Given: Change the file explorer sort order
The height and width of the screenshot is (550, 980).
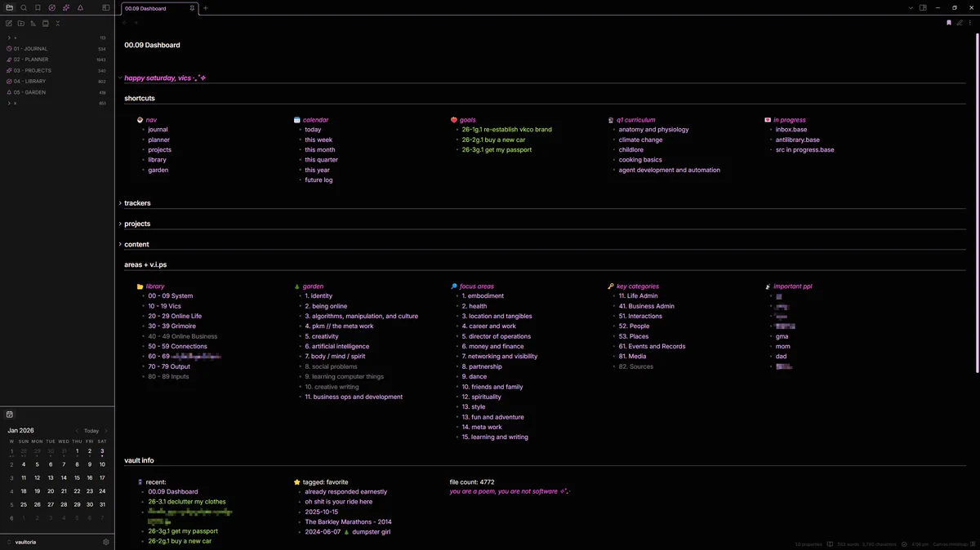Looking at the screenshot, I should point(33,23).
